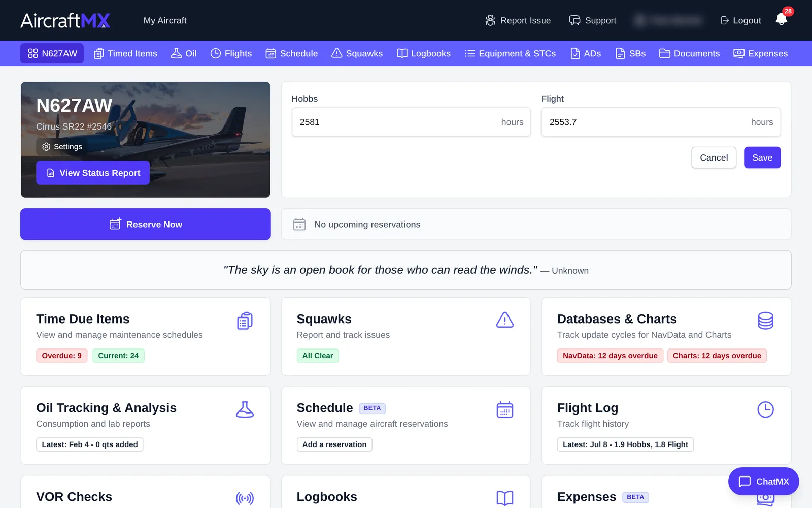Open the Documents tab
812x508 pixels.
(689, 53)
